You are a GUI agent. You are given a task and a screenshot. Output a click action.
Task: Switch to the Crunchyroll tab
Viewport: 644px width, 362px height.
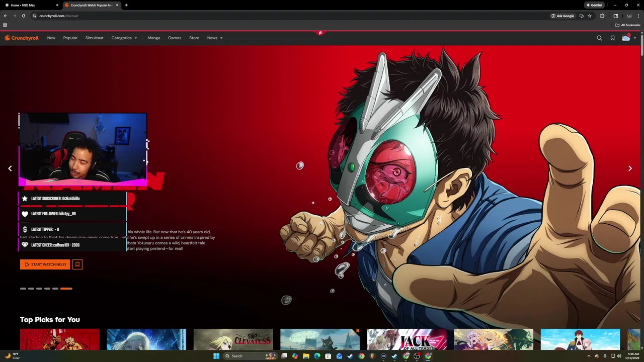pyautogui.click(x=92, y=5)
